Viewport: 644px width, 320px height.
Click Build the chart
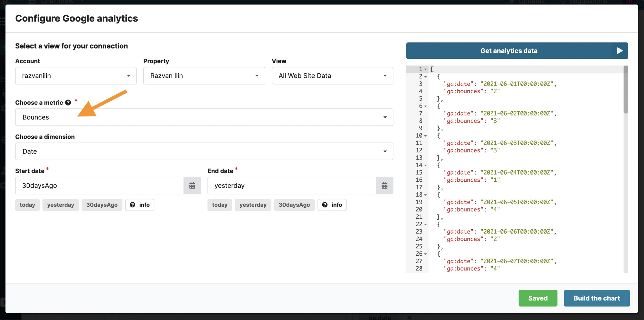(x=596, y=298)
